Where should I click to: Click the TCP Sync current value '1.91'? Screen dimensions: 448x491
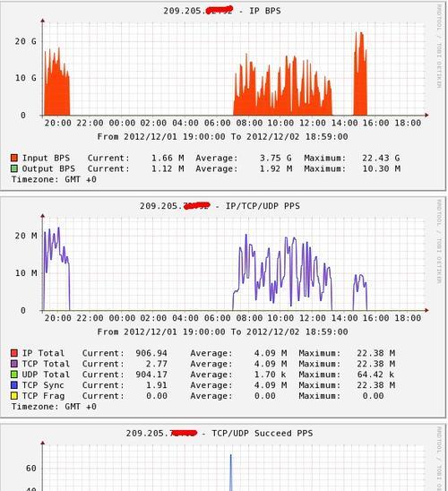pos(157,385)
